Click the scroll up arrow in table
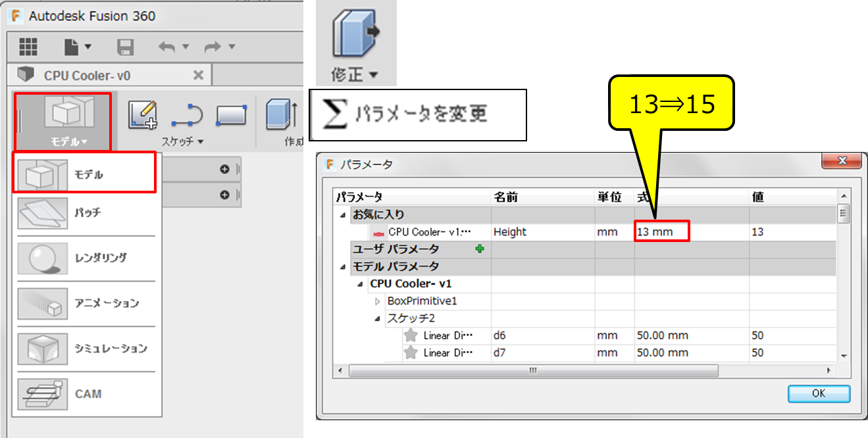The height and width of the screenshot is (438, 868). (844, 196)
